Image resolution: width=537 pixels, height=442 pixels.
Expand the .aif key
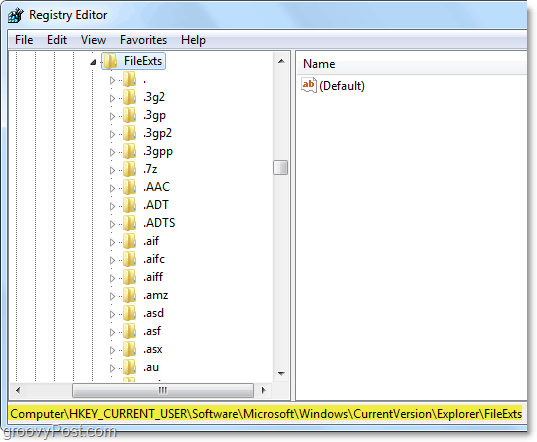(x=112, y=242)
